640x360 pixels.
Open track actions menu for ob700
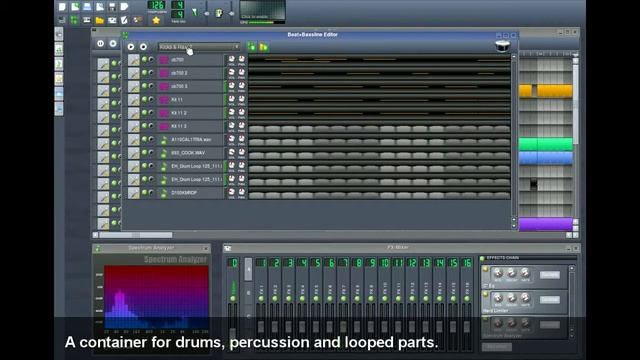(133, 60)
